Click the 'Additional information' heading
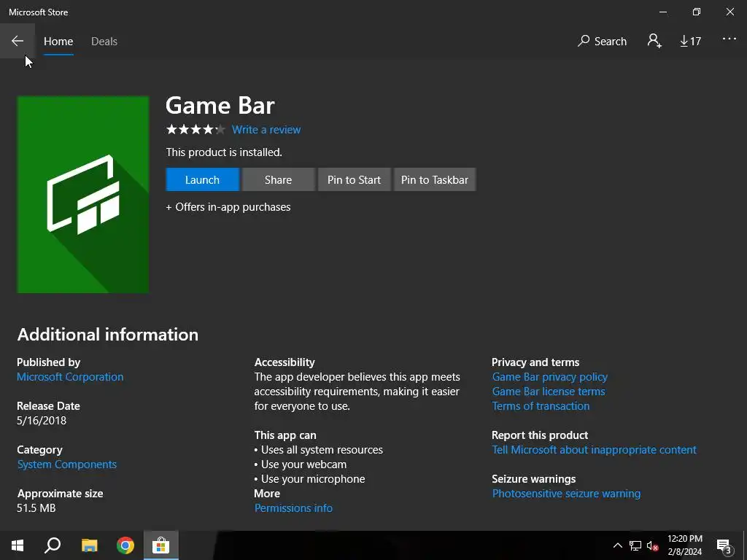 108,334
